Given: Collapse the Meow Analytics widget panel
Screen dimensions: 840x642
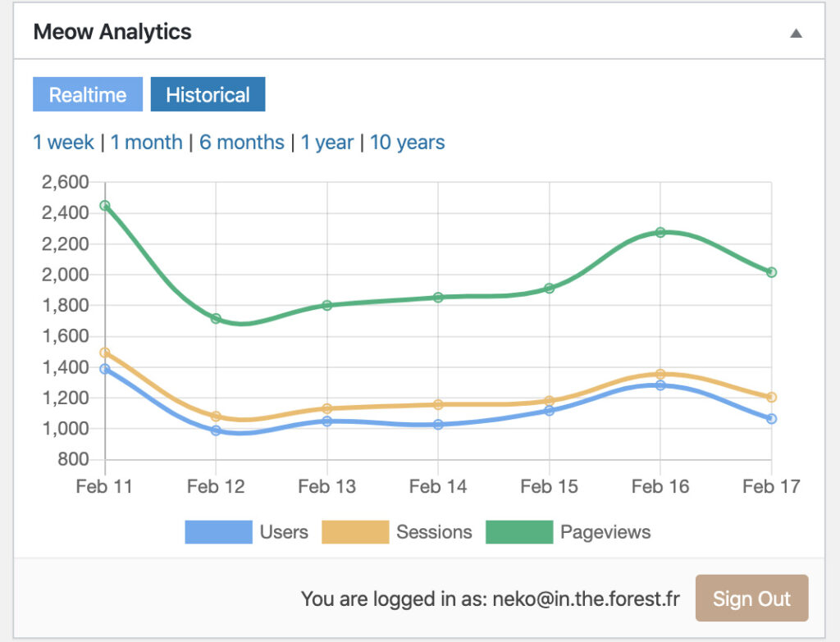Looking at the screenshot, I should point(795,34).
